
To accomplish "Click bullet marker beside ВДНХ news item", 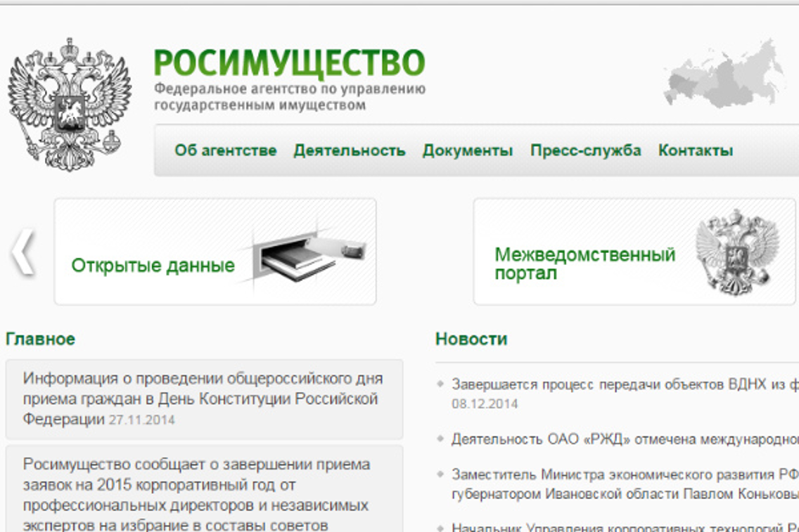I will coord(441,384).
